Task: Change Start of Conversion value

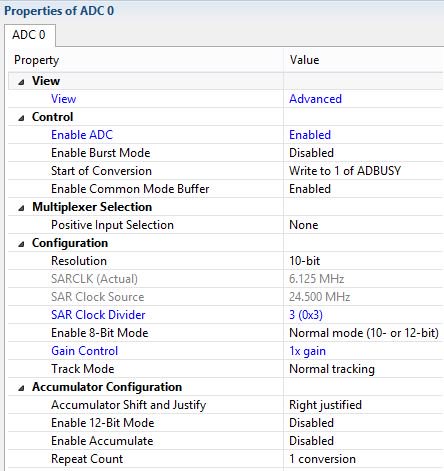Action: (x=345, y=171)
